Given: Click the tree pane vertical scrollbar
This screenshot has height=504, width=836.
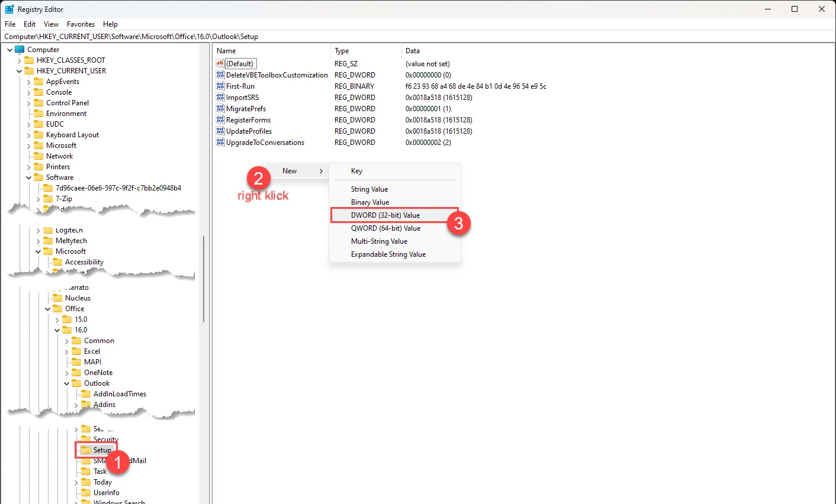Looking at the screenshot, I should (204, 279).
